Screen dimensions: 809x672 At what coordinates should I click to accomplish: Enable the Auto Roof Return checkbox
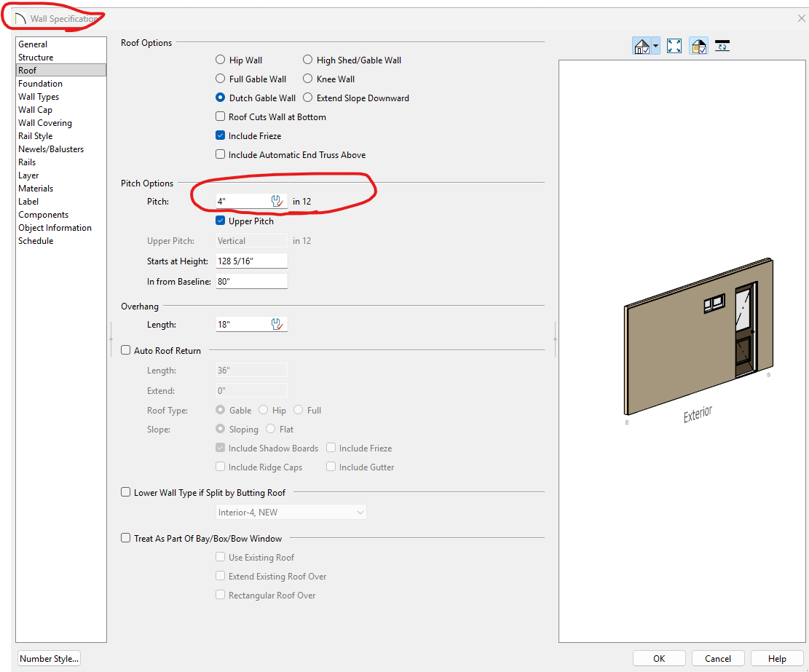tap(126, 351)
